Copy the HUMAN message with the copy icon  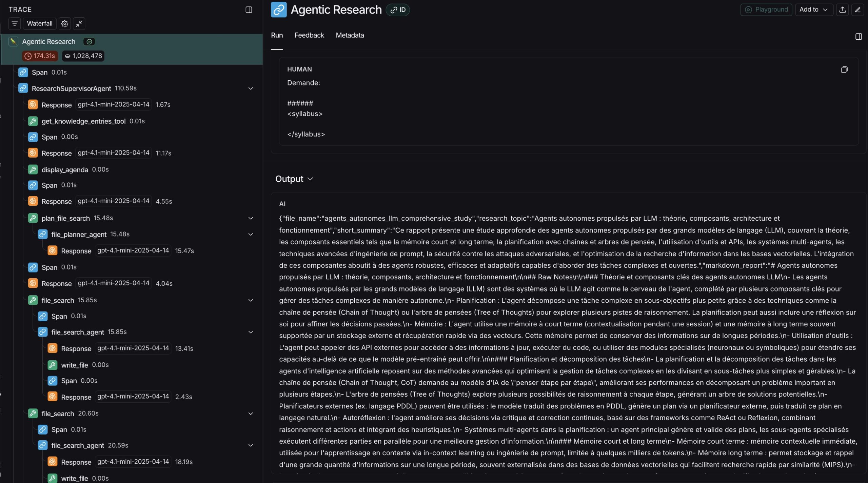point(844,69)
